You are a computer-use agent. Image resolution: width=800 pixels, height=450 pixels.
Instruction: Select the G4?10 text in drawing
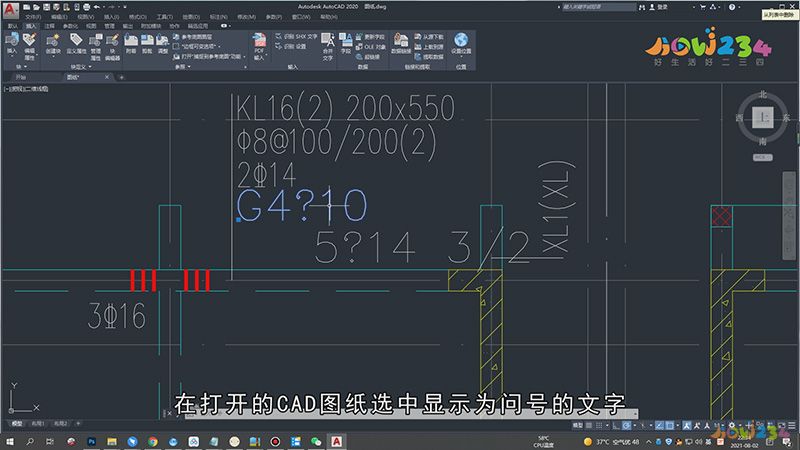302,206
